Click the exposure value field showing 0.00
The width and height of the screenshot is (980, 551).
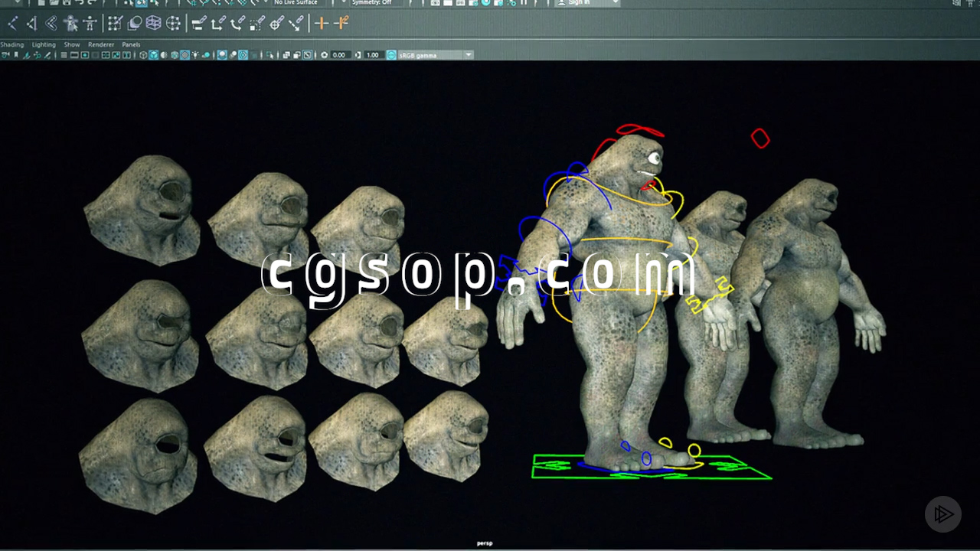click(339, 55)
